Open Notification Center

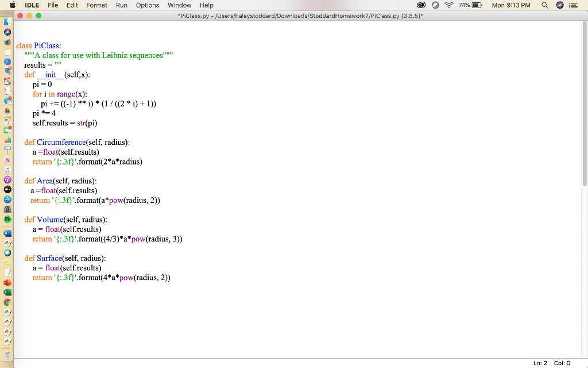coord(574,6)
